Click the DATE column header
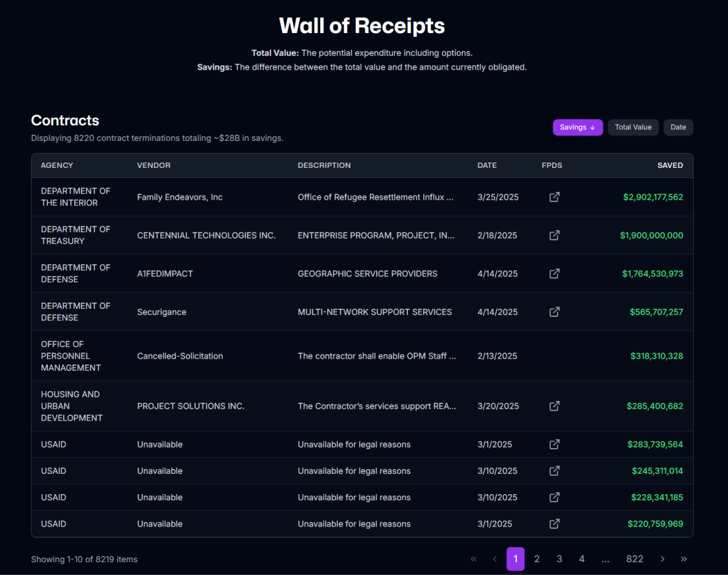This screenshot has height=575, width=728. [487, 165]
